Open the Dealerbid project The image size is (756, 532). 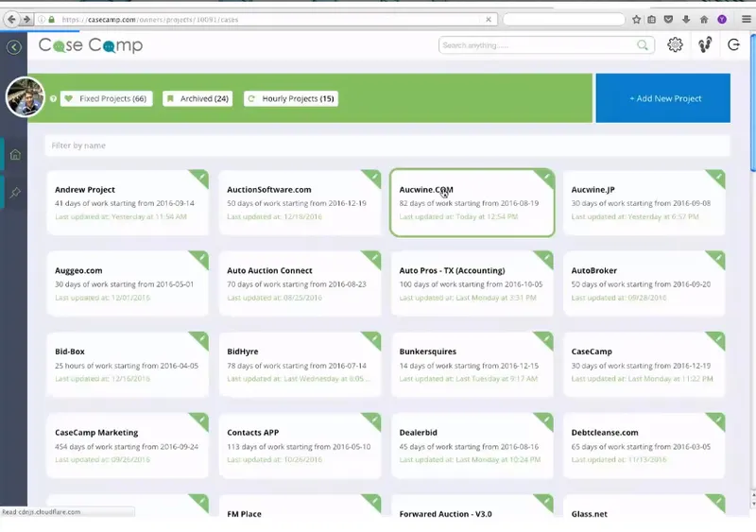tap(472, 446)
